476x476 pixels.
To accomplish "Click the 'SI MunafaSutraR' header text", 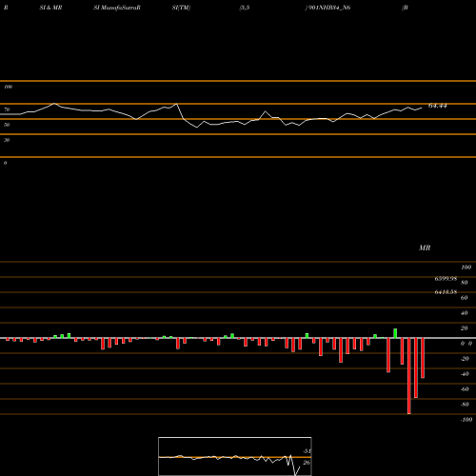I will coord(117,8).
